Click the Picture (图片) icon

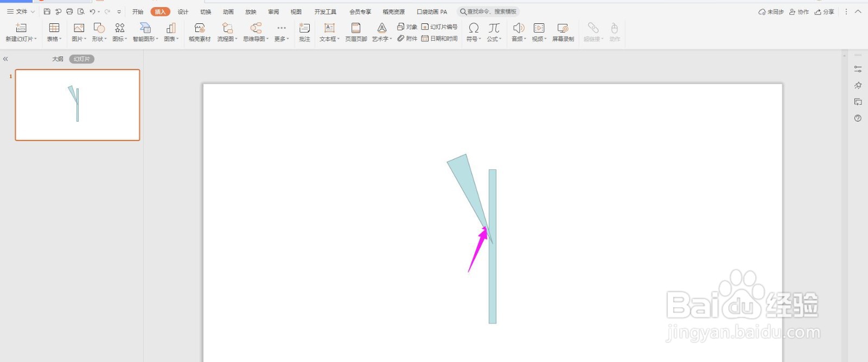(x=79, y=28)
